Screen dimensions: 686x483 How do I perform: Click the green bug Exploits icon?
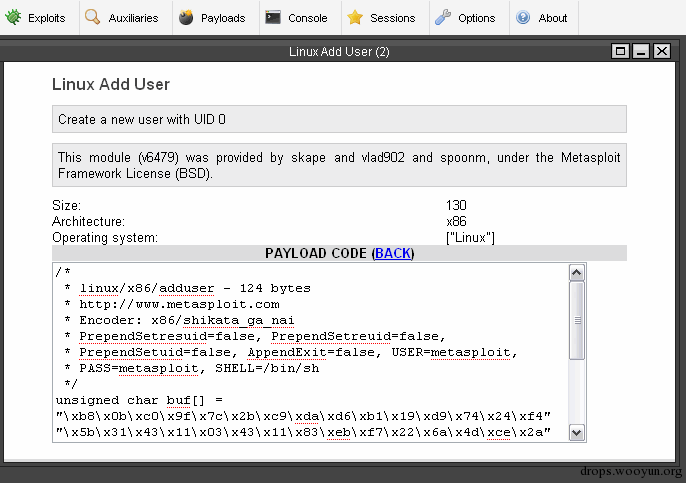(x=13, y=17)
